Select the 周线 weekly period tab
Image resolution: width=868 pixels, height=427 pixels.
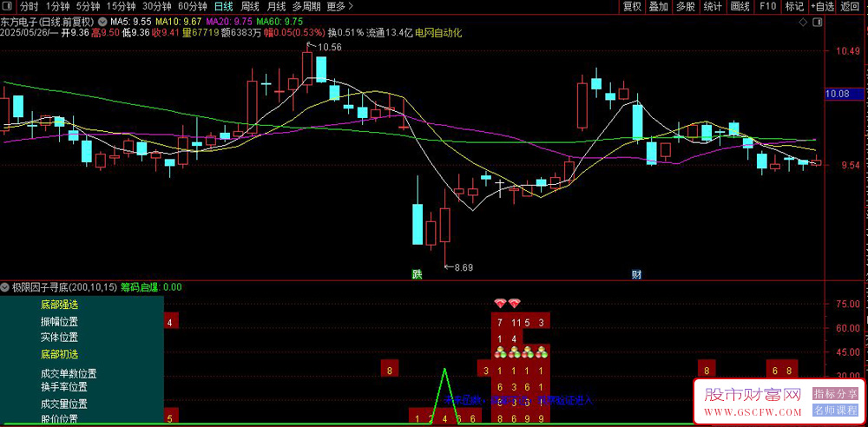coord(250,7)
